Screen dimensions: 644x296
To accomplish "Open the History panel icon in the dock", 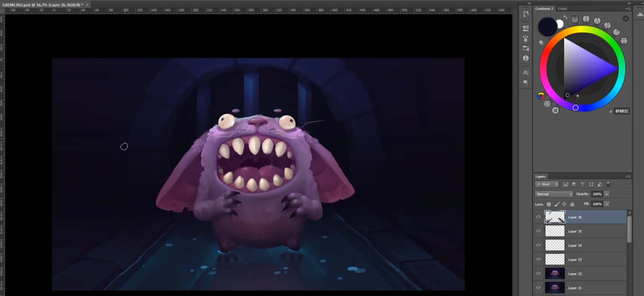I will tap(526, 14).
